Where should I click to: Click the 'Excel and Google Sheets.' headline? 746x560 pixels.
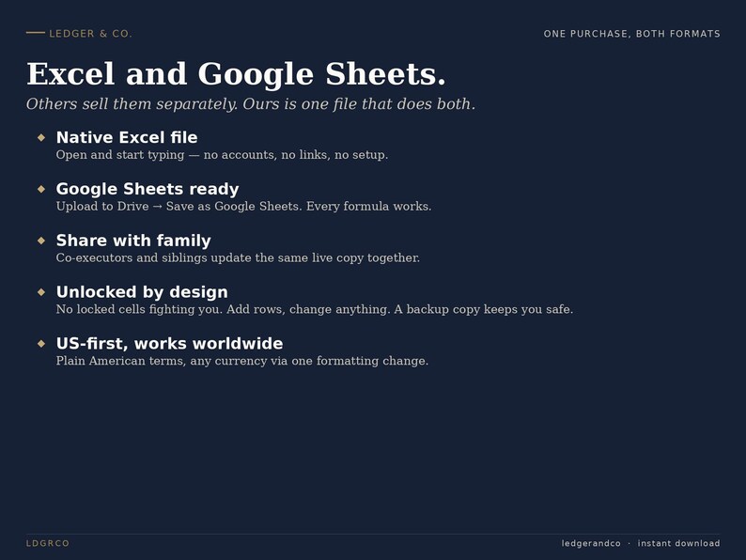[x=236, y=74]
